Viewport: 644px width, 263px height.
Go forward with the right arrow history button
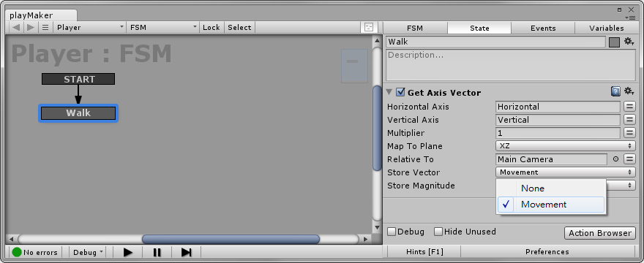[x=31, y=28]
